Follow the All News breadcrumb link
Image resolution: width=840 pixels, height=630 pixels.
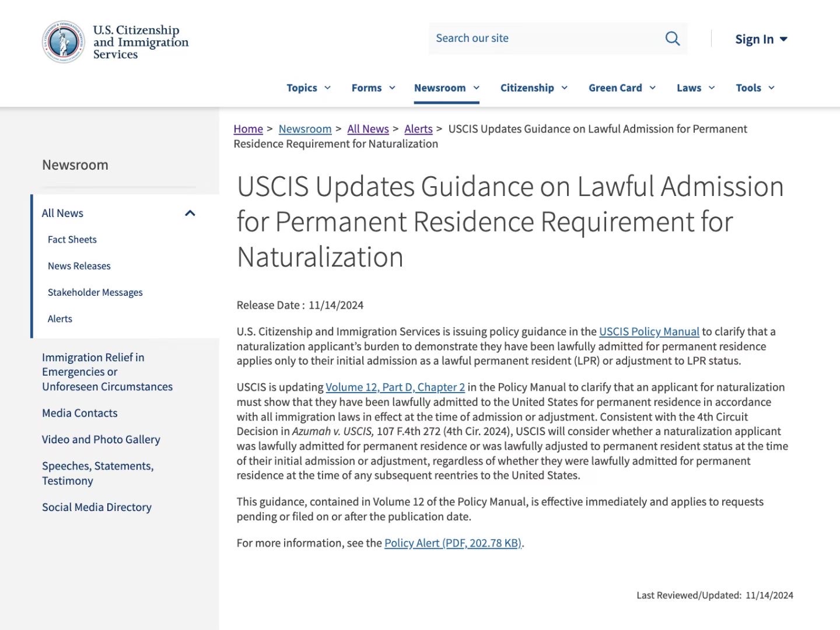(x=368, y=129)
